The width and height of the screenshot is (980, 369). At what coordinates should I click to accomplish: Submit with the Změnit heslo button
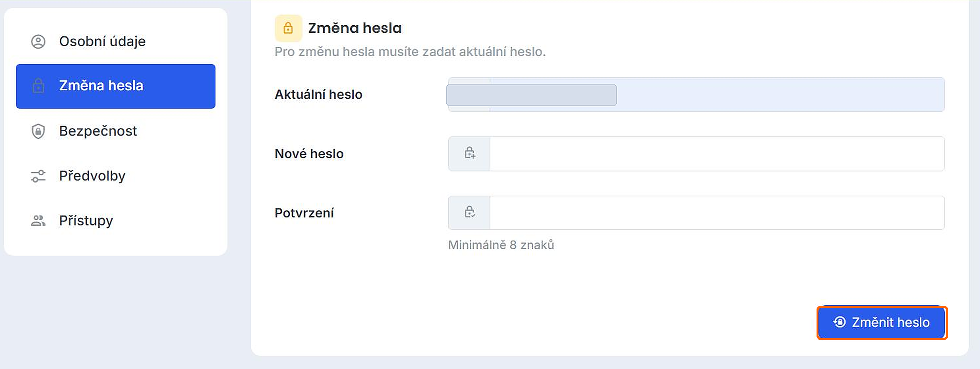click(x=882, y=323)
